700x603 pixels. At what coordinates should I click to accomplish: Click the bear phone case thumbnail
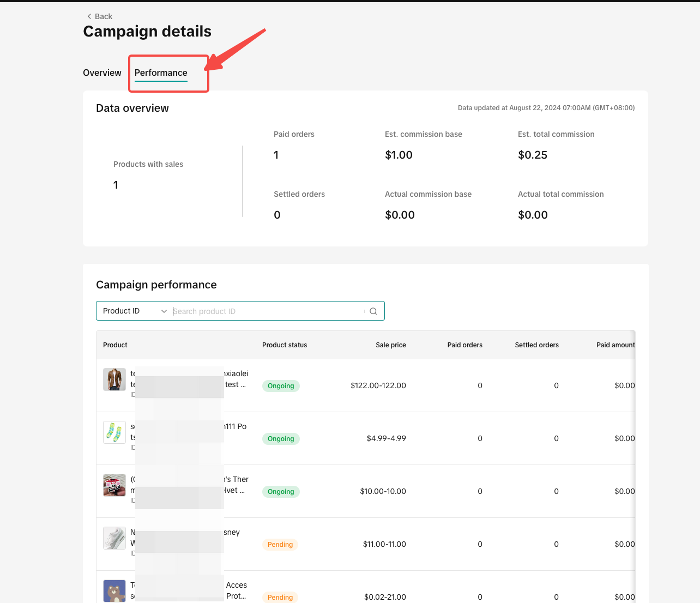(x=114, y=590)
